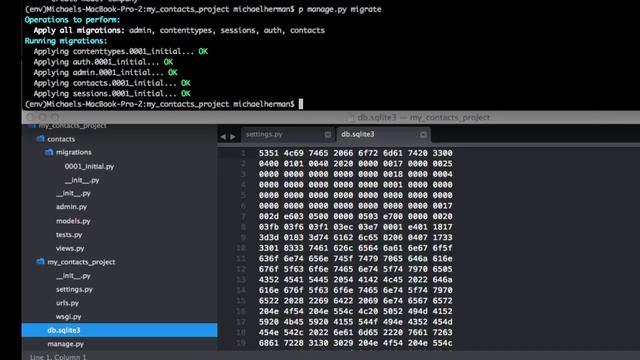
Task: Go to next tab with right arrow
Action: tap(233, 137)
